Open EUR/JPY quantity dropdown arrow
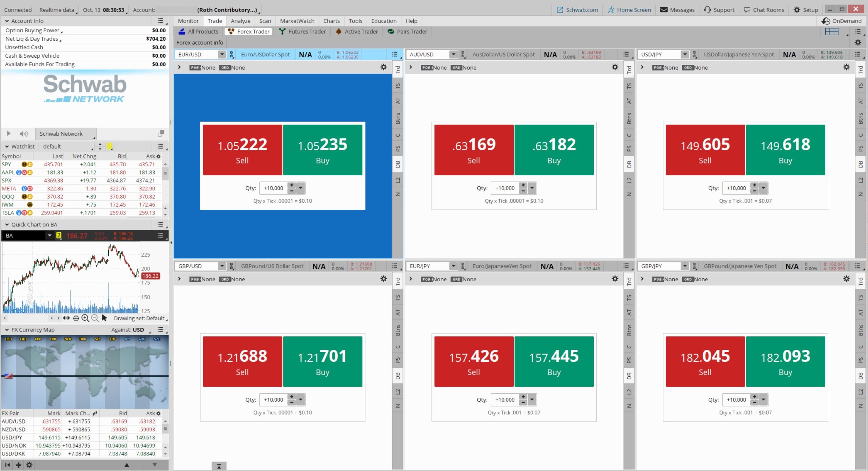Image resolution: width=868 pixels, height=471 pixels. point(532,400)
